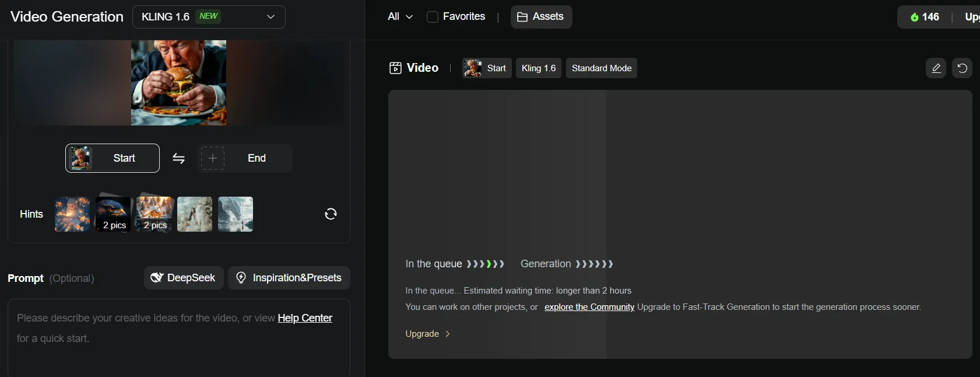The image size is (980, 377).
Task: Click into the prompt description text field
Action: [x=178, y=350]
